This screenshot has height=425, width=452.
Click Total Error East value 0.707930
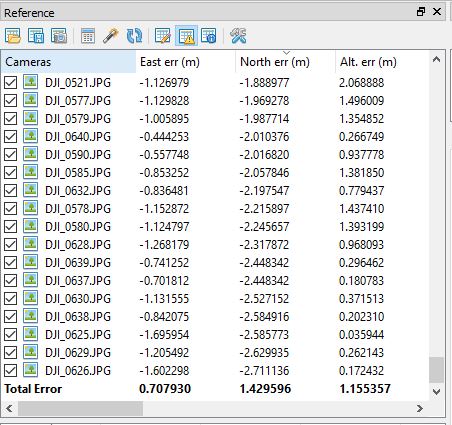pyautogui.click(x=165, y=389)
